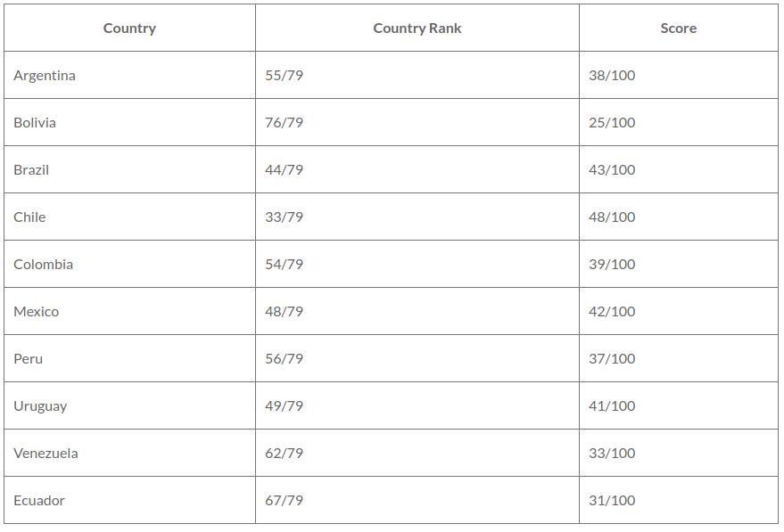The height and width of the screenshot is (532, 784).
Task: Click Colombia's score 39/100
Action: pyautogui.click(x=612, y=265)
